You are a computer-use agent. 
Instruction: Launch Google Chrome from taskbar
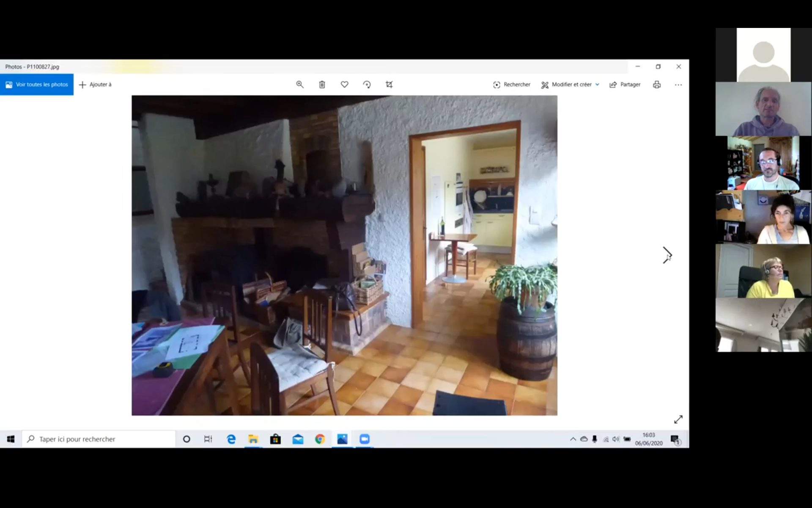tap(320, 439)
